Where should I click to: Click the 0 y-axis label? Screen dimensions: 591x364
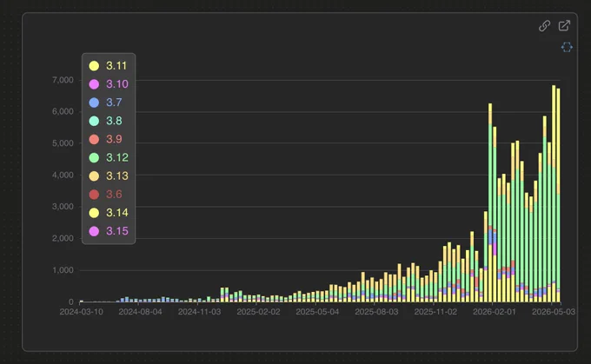click(71, 301)
